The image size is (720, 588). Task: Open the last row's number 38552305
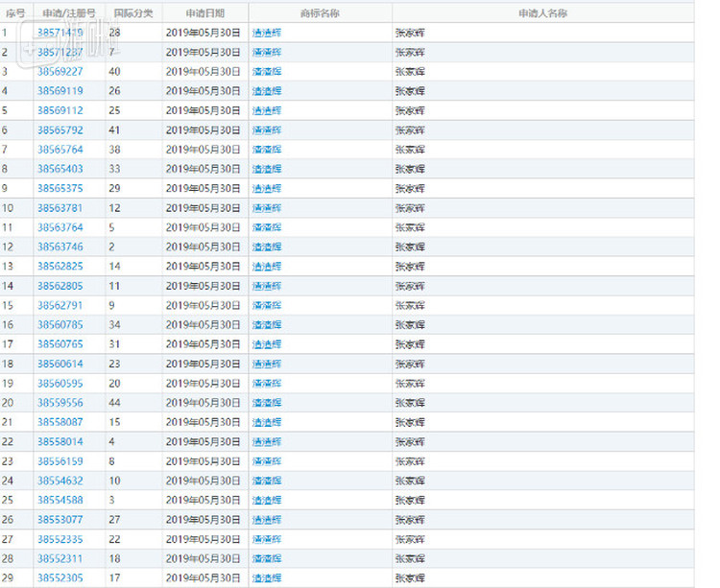pyautogui.click(x=60, y=578)
